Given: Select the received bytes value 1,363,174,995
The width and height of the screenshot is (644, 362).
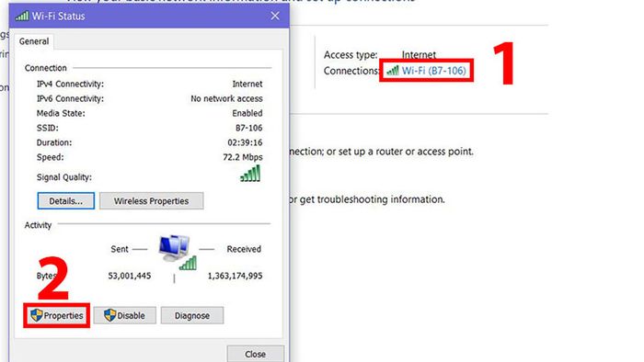Looking at the screenshot, I should [x=235, y=276].
